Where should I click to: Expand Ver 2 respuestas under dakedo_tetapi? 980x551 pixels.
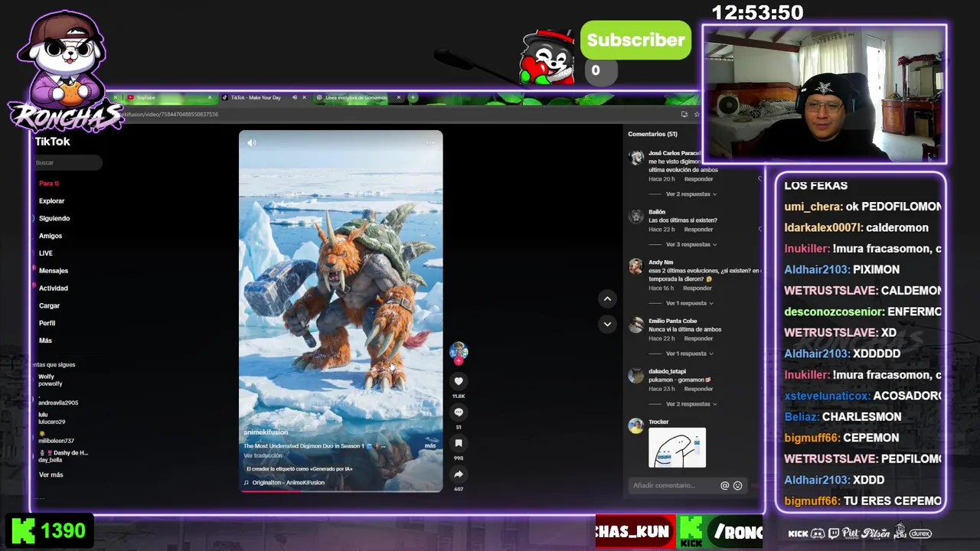point(690,404)
